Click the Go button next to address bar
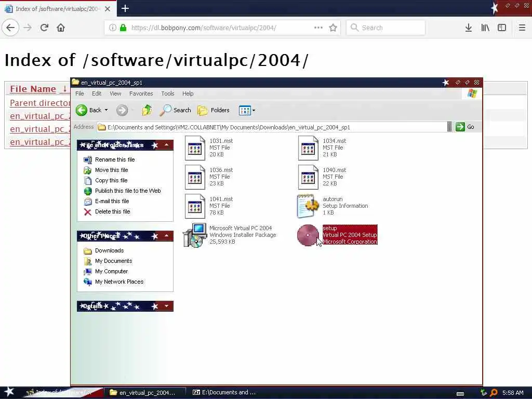Screen dimensions: 532x399 click(465, 127)
